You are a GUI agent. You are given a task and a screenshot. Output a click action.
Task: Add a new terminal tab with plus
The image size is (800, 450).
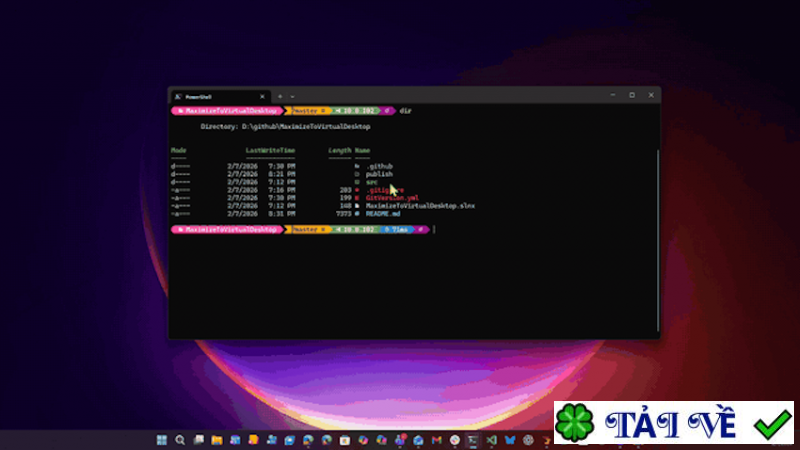point(280,96)
